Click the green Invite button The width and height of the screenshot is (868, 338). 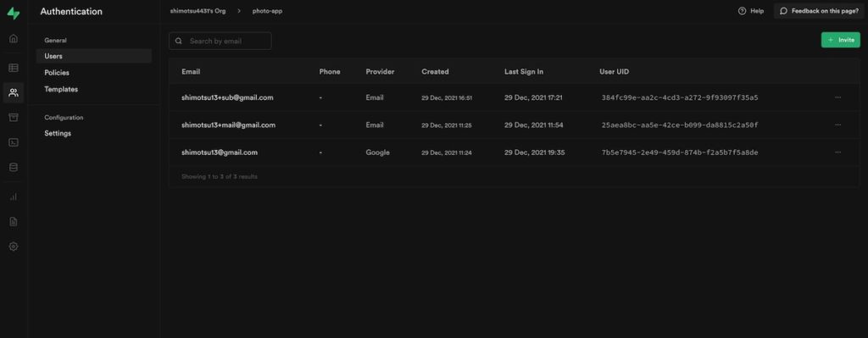(x=840, y=40)
